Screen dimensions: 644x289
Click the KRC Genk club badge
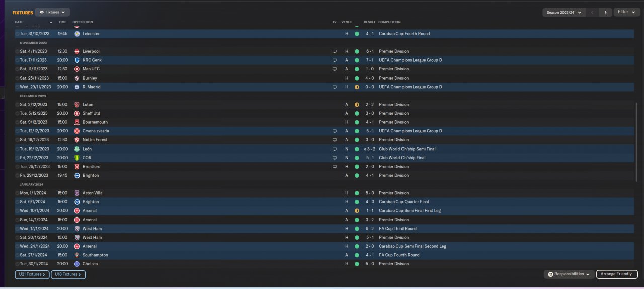(x=77, y=60)
